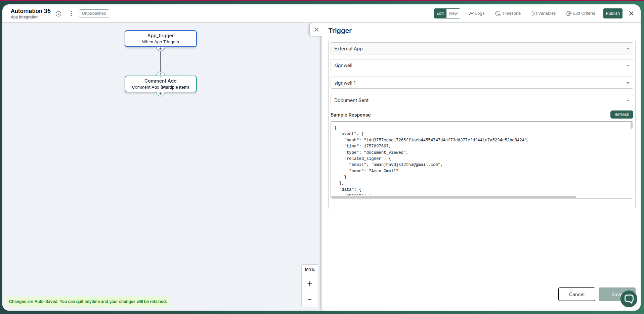
Task: Zoom in on the workflow canvas
Action: 309,284
